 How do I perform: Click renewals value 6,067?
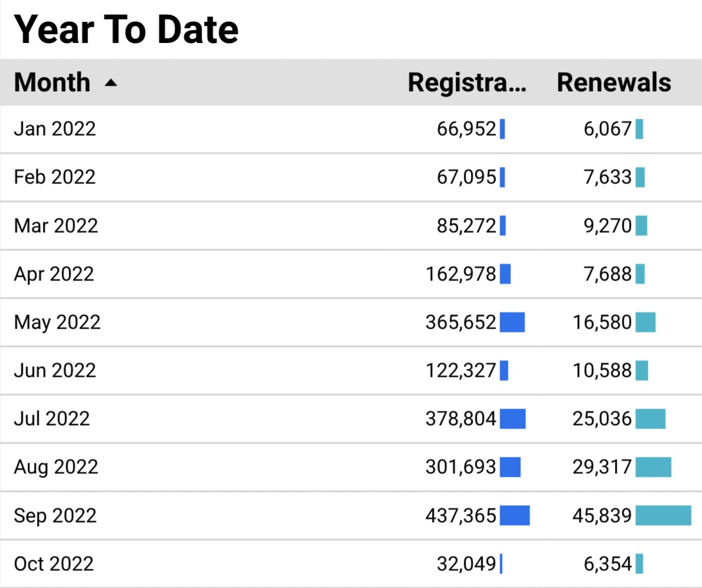pos(607,129)
